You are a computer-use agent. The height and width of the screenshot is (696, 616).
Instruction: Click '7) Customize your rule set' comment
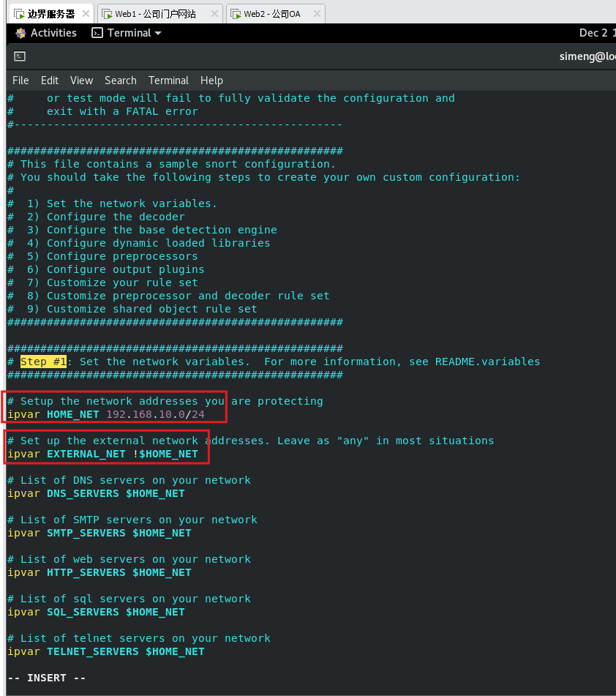click(112, 282)
